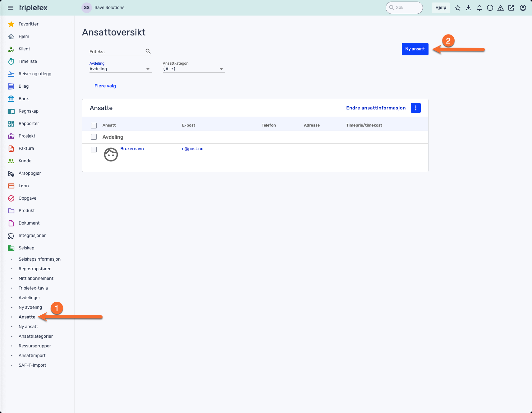This screenshot has width=532, height=413.
Task: Click the warning triangle icon
Action: tap(500, 8)
